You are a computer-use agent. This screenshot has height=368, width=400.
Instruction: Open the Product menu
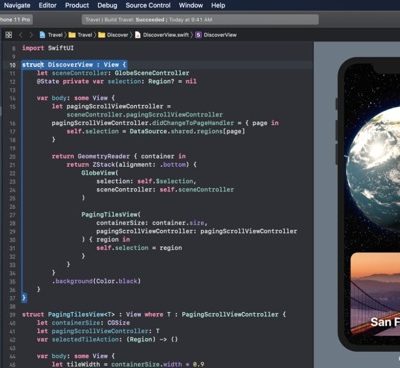[77, 5]
